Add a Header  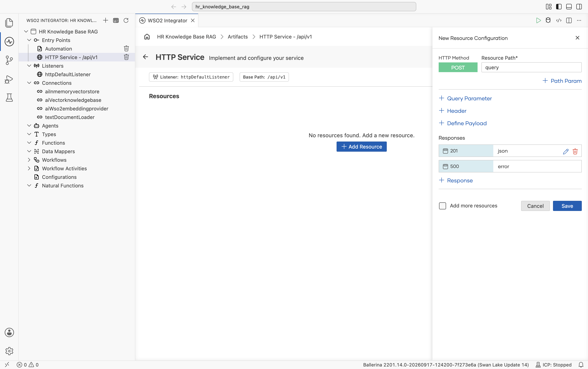(x=452, y=111)
